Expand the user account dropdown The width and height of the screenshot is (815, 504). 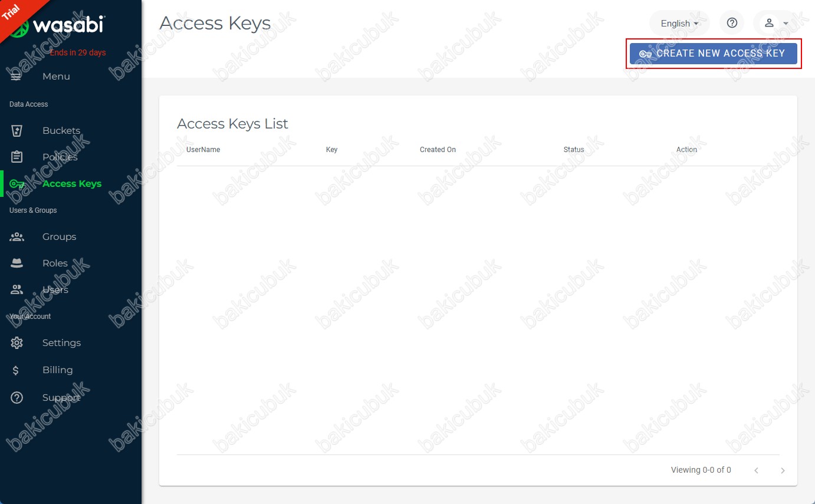click(775, 23)
